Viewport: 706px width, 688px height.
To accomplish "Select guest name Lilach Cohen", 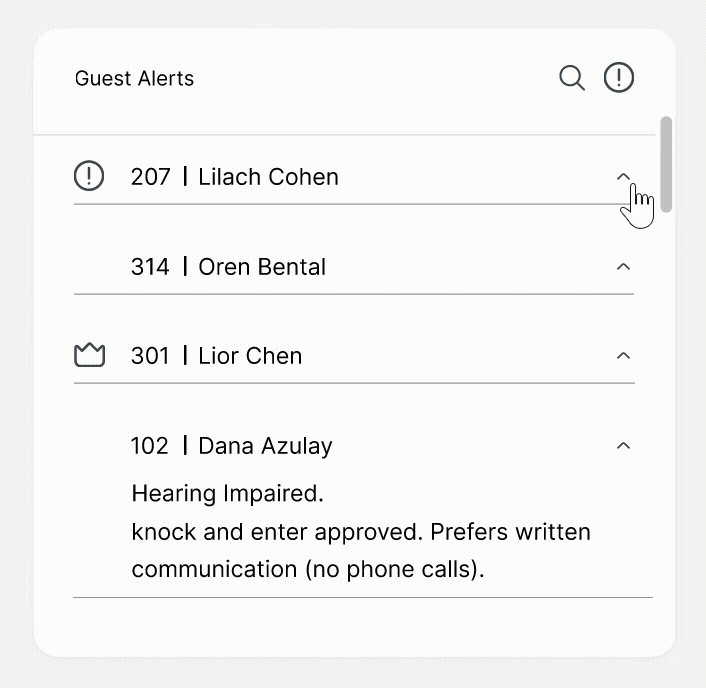I will (x=268, y=177).
